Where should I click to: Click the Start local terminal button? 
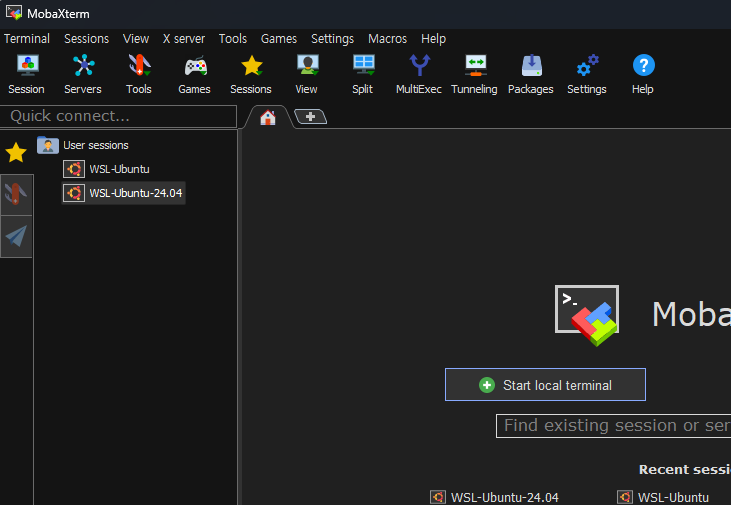coord(545,385)
